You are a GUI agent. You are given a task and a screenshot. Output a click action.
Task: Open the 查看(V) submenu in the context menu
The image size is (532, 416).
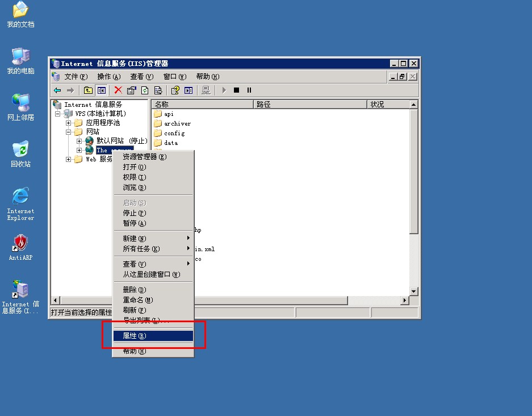[x=153, y=264]
